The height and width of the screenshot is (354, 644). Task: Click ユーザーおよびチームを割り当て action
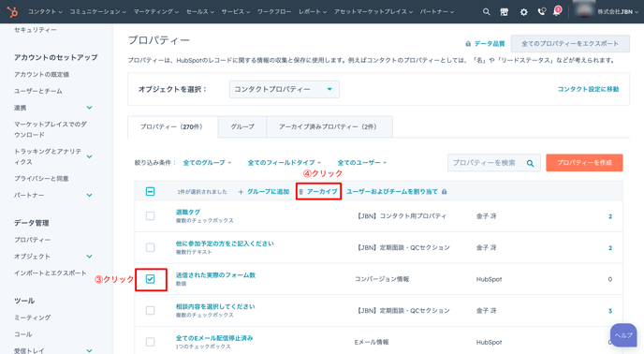[392, 192]
